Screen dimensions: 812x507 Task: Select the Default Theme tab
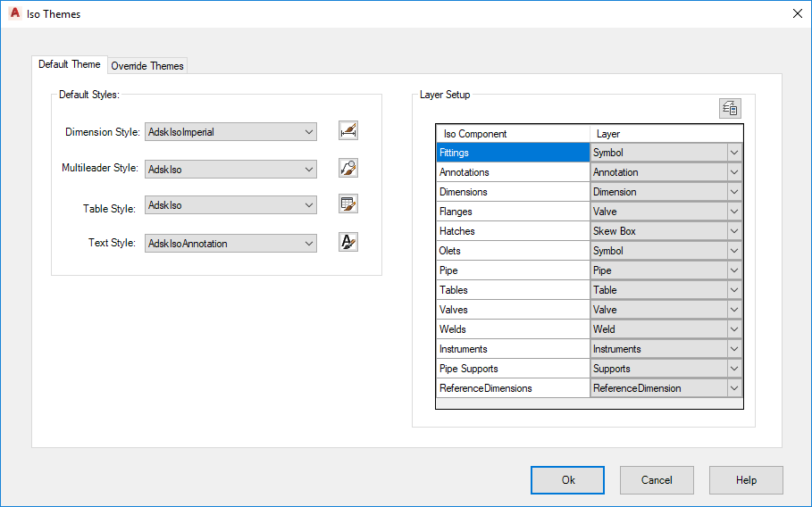(70, 65)
